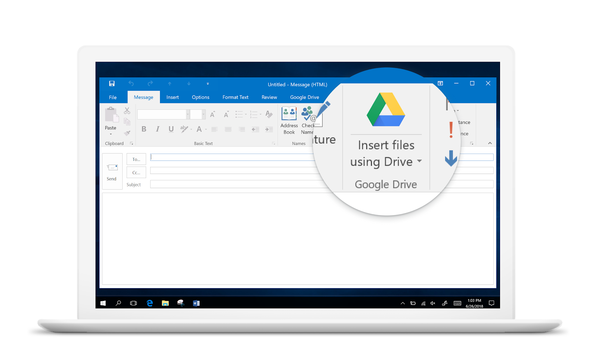The height and width of the screenshot is (364, 598).
Task: Open text highlight color dropdown arrow
Action: coord(191,130)
